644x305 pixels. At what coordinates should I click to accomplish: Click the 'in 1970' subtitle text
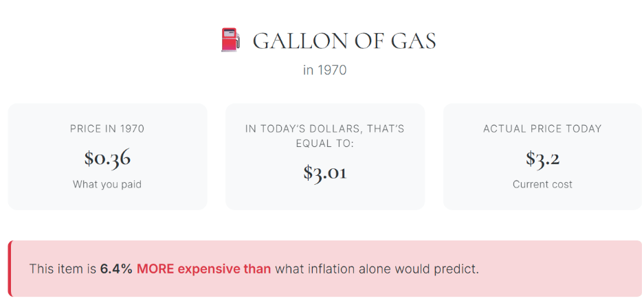tap(324, 70)
